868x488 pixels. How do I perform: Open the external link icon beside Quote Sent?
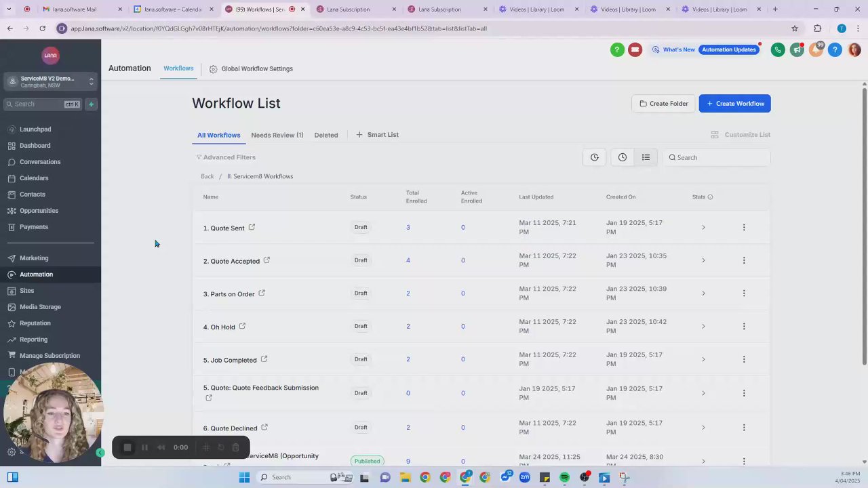252,227
